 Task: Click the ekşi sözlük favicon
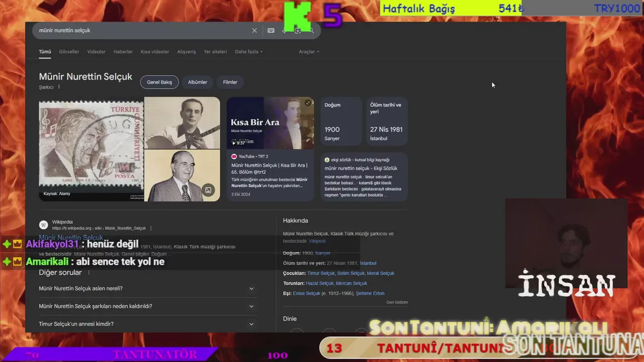click(x=327, y=160)
